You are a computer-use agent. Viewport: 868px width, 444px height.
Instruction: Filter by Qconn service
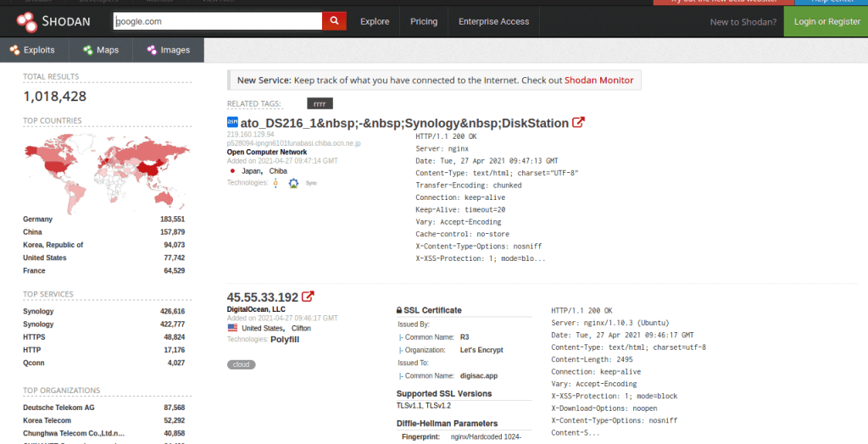[x=34, y=364]
